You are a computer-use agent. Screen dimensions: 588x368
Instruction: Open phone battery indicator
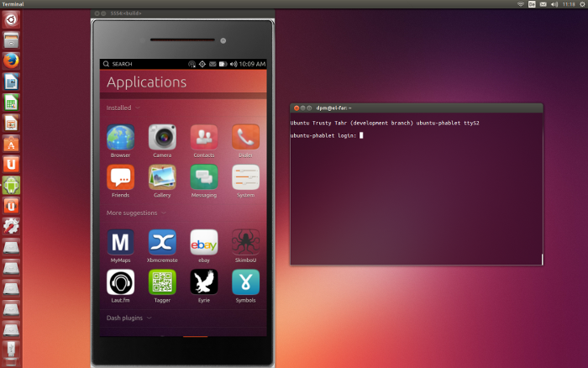coord(223,64)
